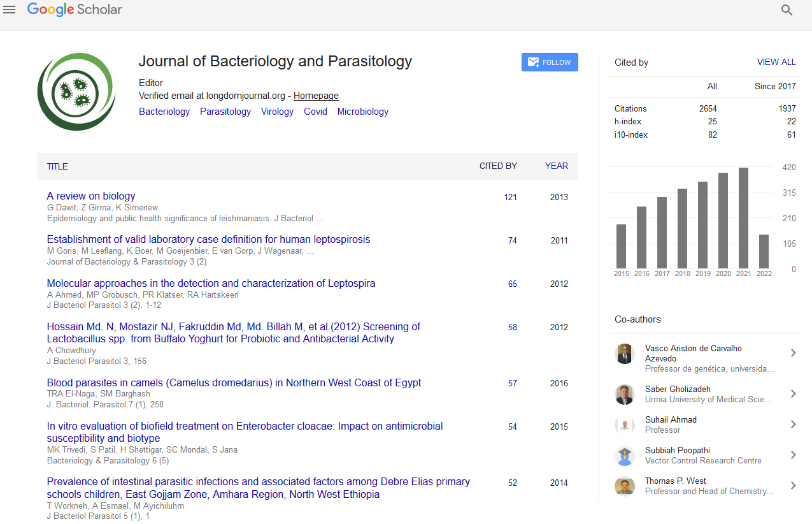Select the Bacteriology interest tag
812x524 pixels.
click(x=164, y=112)
